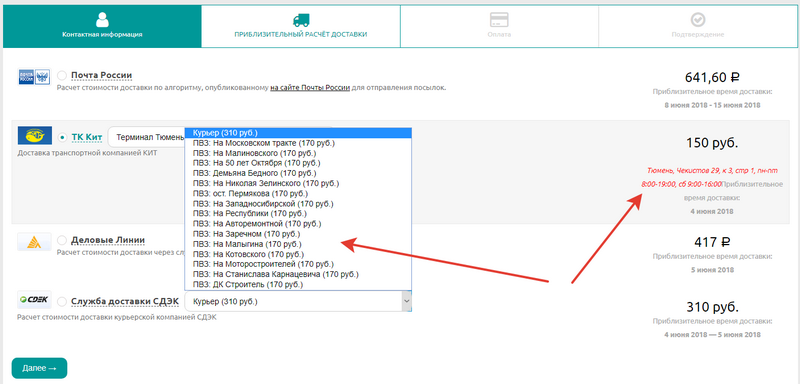Image resolution: width=800 pixels, height=384 pixels.
Task: Choose ПВЗ: На Западносибирской option
Action: 298,203
